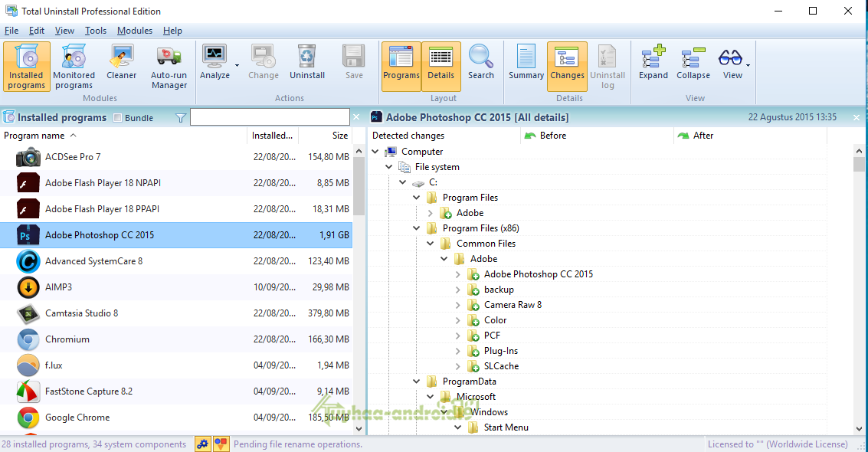Image resolution: width=868 pixels, height=452 pixels.
Task: Select the f.lux program icon
Action: [x=28, y=365]
